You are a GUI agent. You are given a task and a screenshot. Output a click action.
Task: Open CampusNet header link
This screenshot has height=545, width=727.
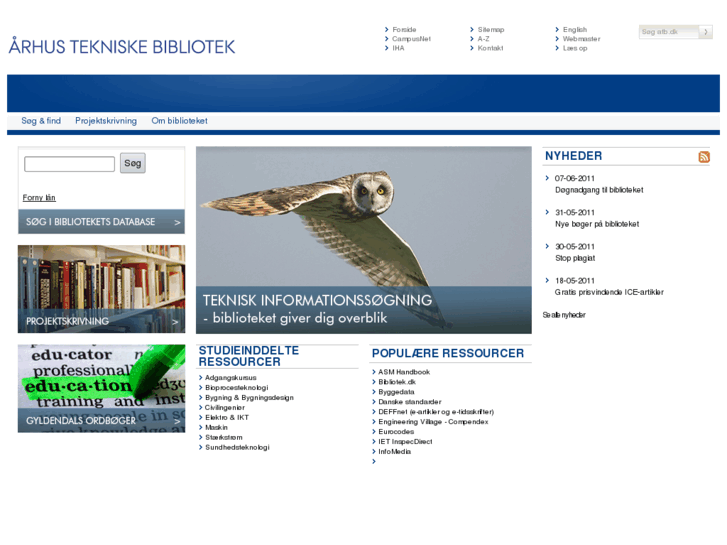point(411,39)
